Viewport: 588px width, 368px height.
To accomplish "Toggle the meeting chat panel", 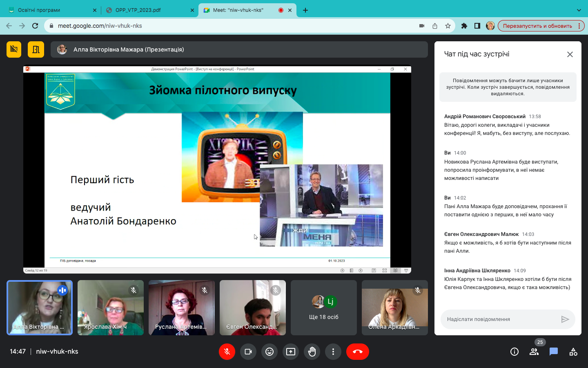I will tap(554, 352).
